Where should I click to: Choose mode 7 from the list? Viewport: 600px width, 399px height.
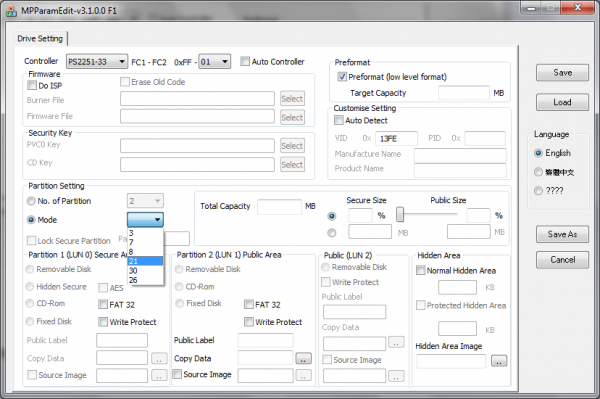pyautogui.click(x=145, y=242)
